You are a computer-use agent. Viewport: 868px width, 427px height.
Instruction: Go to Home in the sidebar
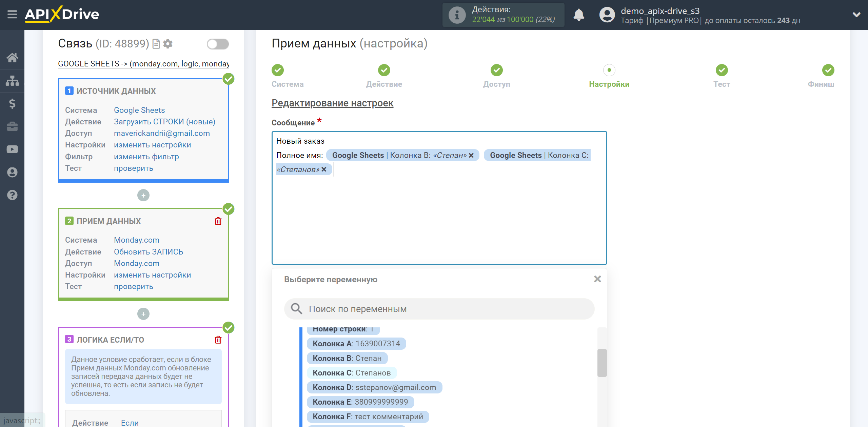click(x=12, y=58)
